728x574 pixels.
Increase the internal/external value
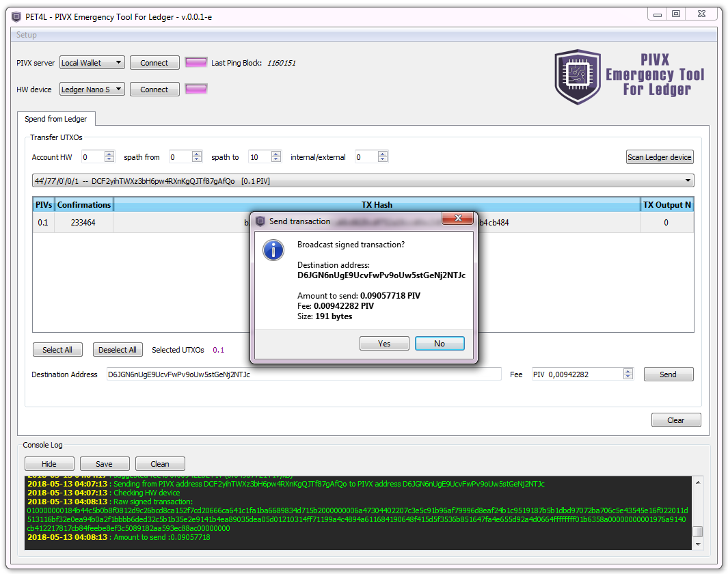383,154
